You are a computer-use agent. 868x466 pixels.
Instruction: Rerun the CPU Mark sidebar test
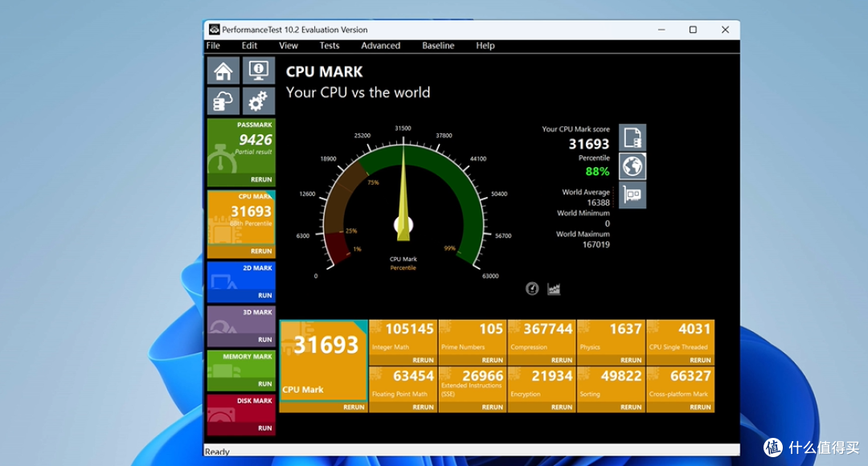(260, 251)
